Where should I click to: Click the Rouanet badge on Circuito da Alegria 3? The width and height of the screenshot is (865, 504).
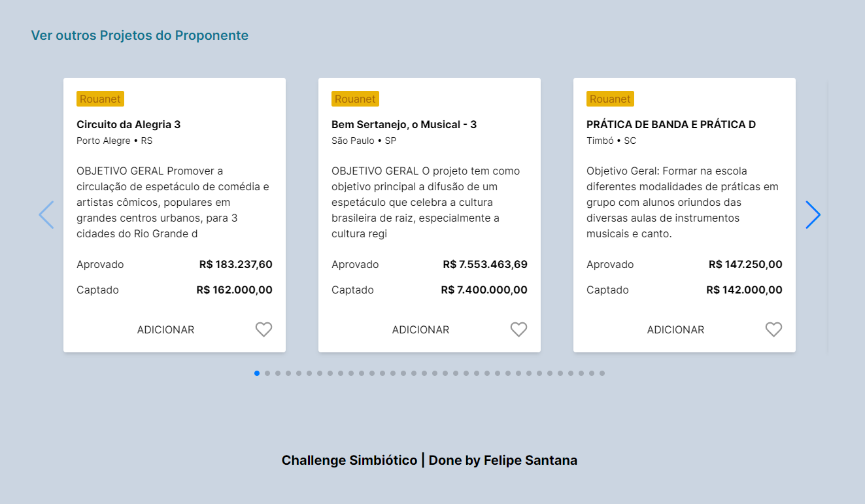pyautogui.click(x=100, y=99)
